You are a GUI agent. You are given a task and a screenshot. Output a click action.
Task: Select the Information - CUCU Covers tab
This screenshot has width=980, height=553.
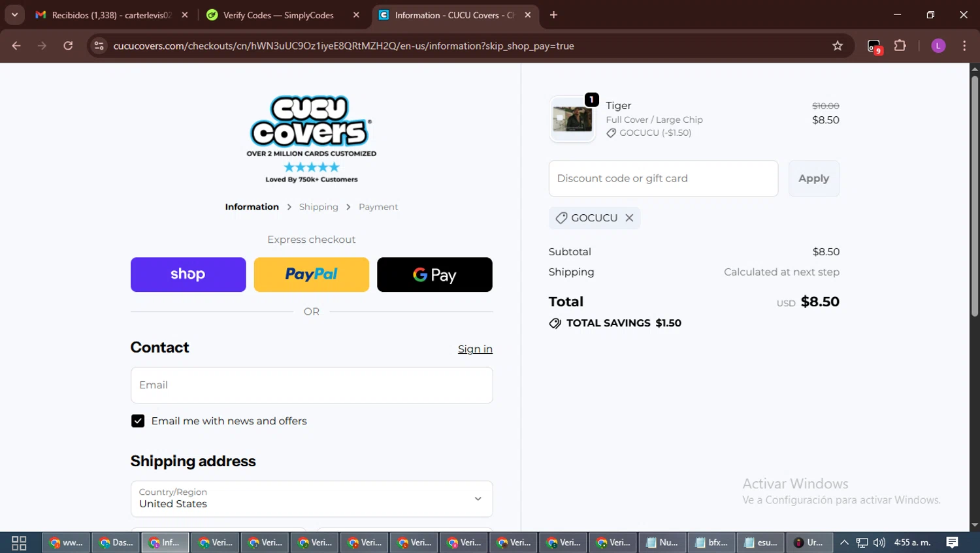[x=455, y=15]
